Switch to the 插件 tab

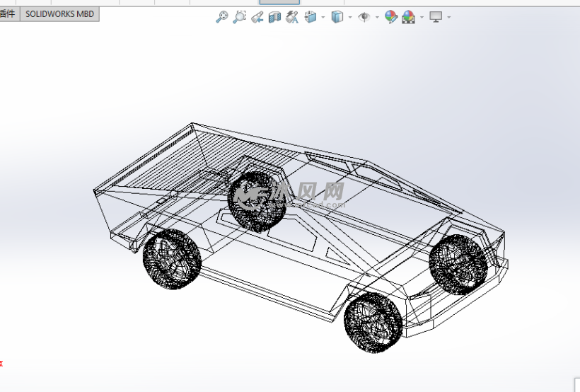(x=8, y=14)
